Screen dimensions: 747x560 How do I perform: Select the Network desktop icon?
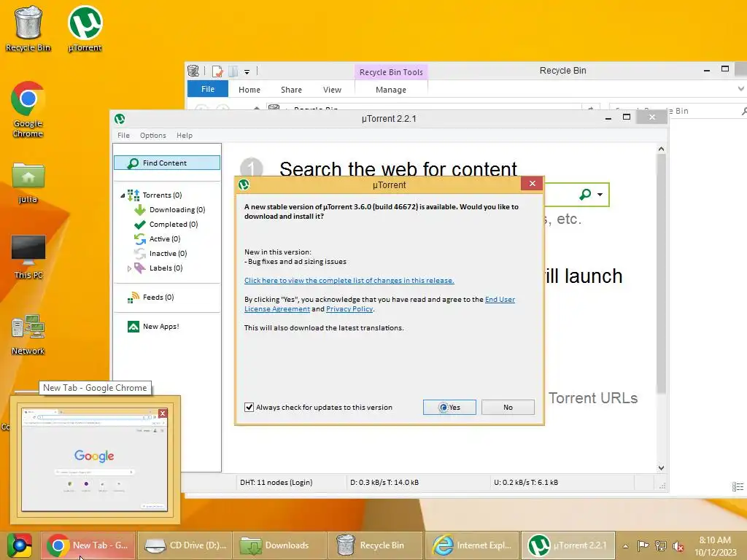(28, 334)
